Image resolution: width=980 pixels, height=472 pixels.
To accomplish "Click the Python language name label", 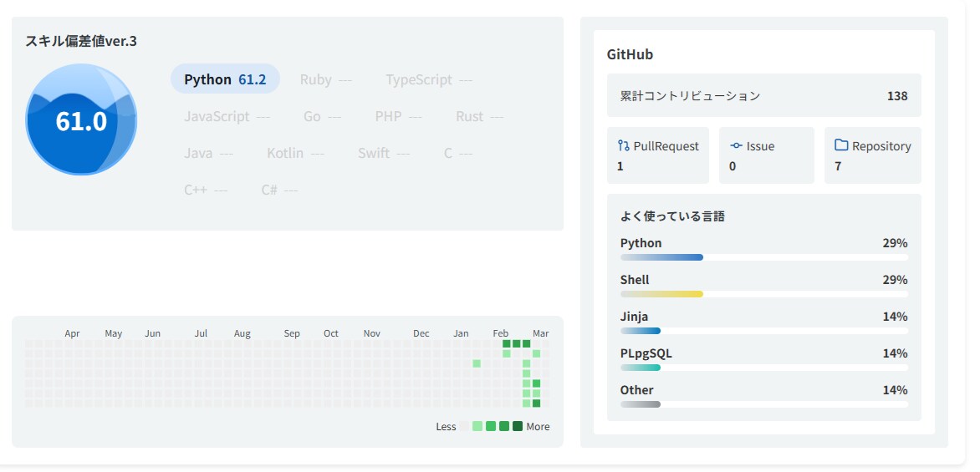I will [x=641, y=243].
